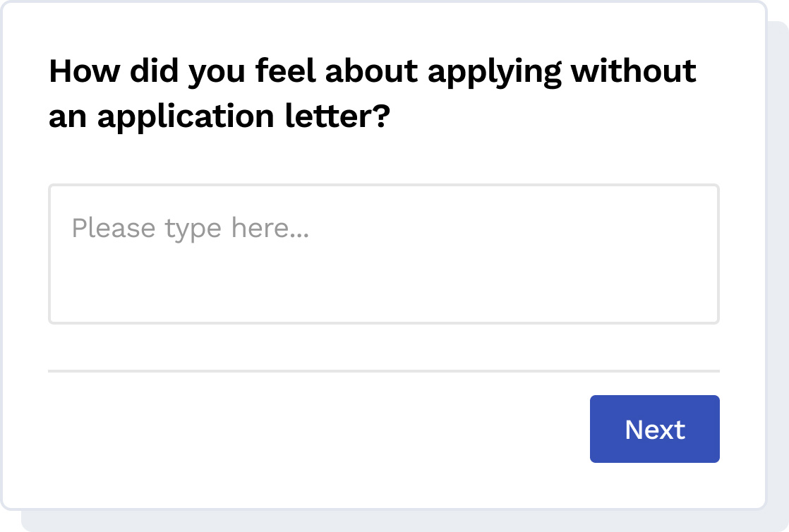Screen dimensions: 789x532
Task: Click the word 'Next' on blue button
Action: [655, 430]
